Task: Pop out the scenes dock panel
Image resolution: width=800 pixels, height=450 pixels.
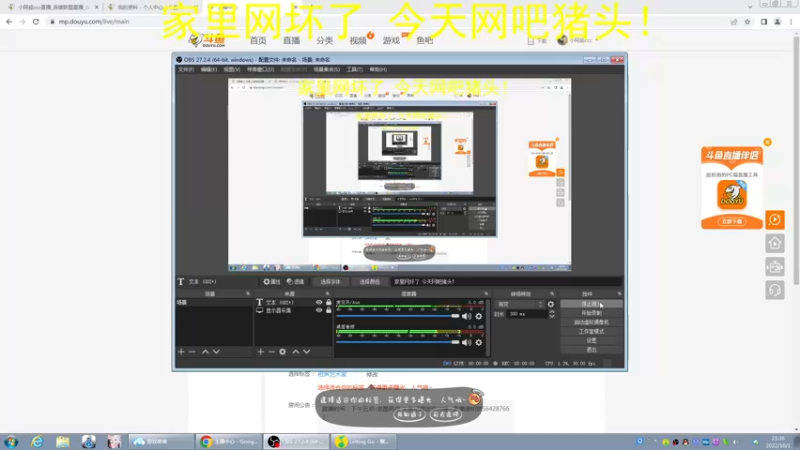Action: point(248,294)
